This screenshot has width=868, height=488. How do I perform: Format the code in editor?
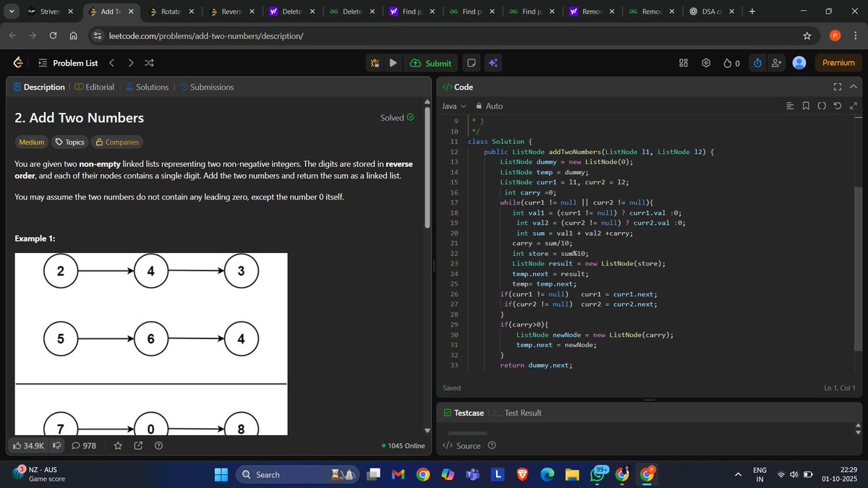click(790, 106)
